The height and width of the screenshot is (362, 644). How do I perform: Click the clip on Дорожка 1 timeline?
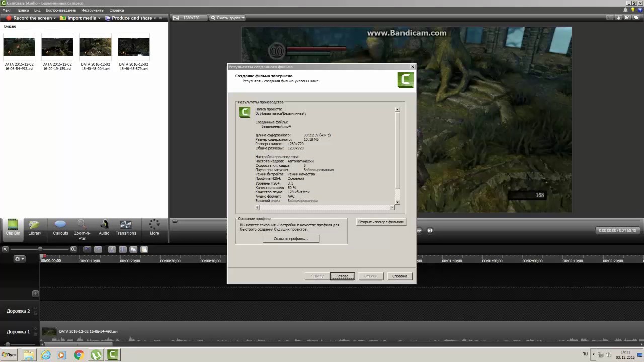[342, 332]
